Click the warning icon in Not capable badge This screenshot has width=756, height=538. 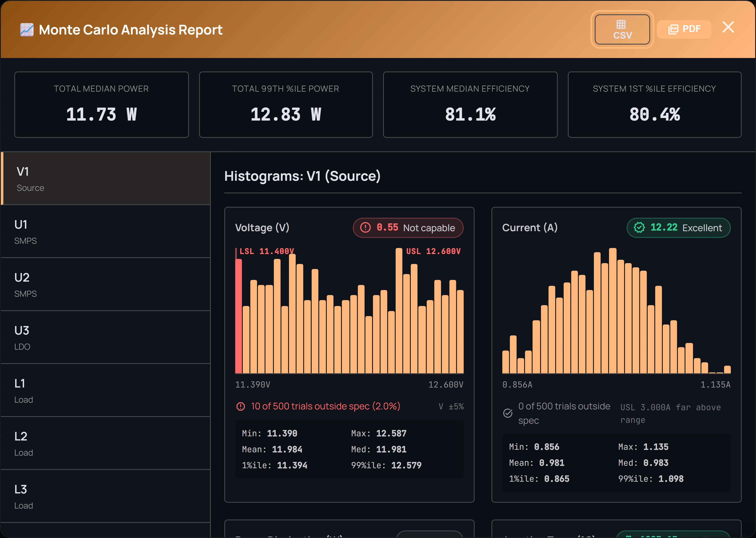[x=365, y=228]
